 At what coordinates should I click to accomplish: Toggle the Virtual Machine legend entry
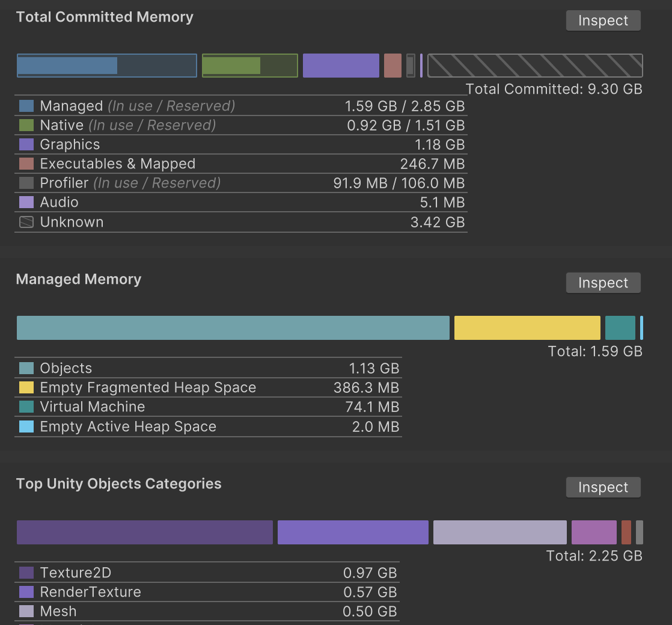click(x=26, y=407)
